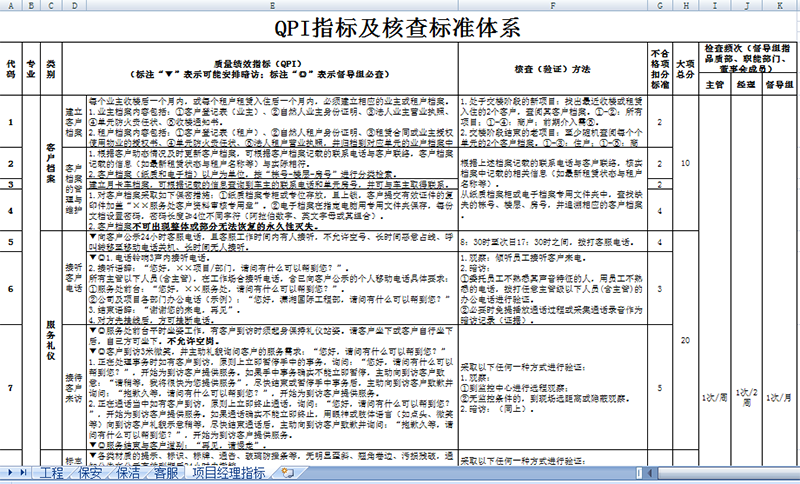Click the 1次/周 frequency cell
Screen dimensions: 800x484
click(x=715, y=397)
